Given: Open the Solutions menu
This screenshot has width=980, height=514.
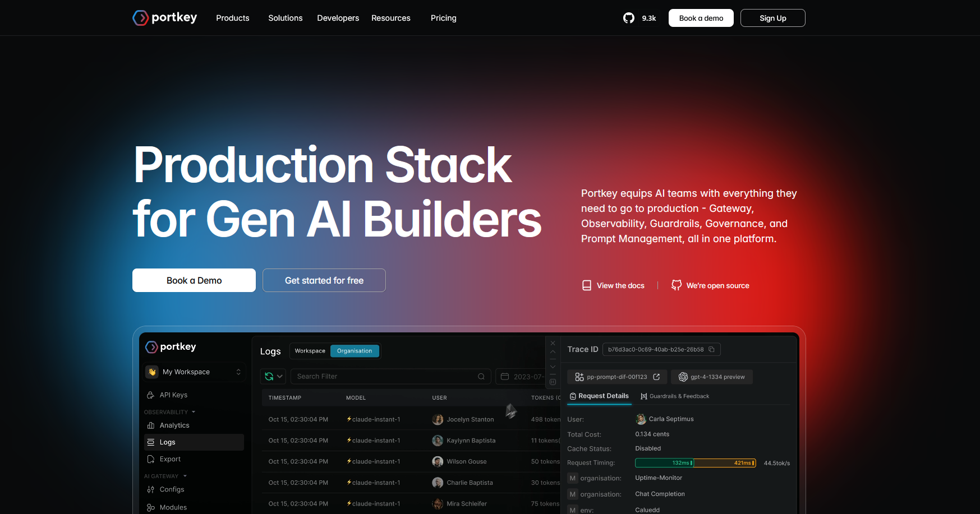Looking at the screenshot, I should coord(285,18).
